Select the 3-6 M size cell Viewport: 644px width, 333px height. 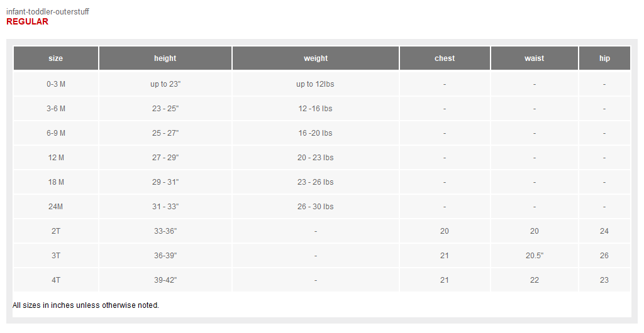pyautogui.click(x=56, y=109)
